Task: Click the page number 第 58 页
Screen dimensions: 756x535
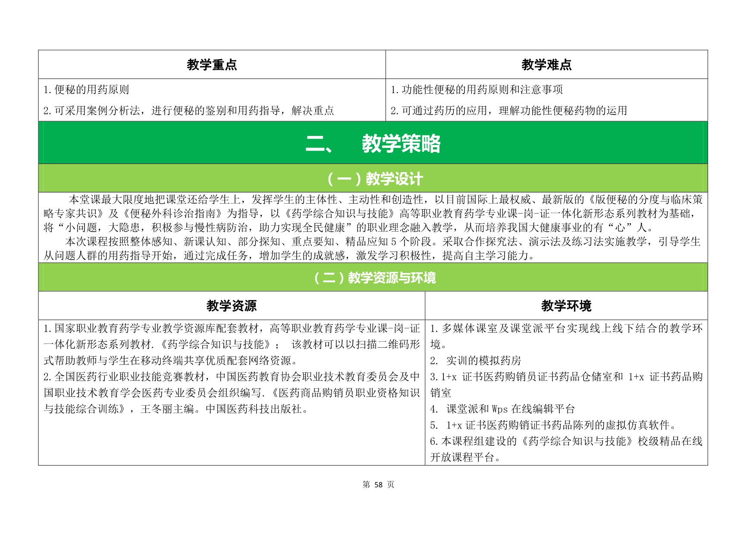Action: pos(378,485)
